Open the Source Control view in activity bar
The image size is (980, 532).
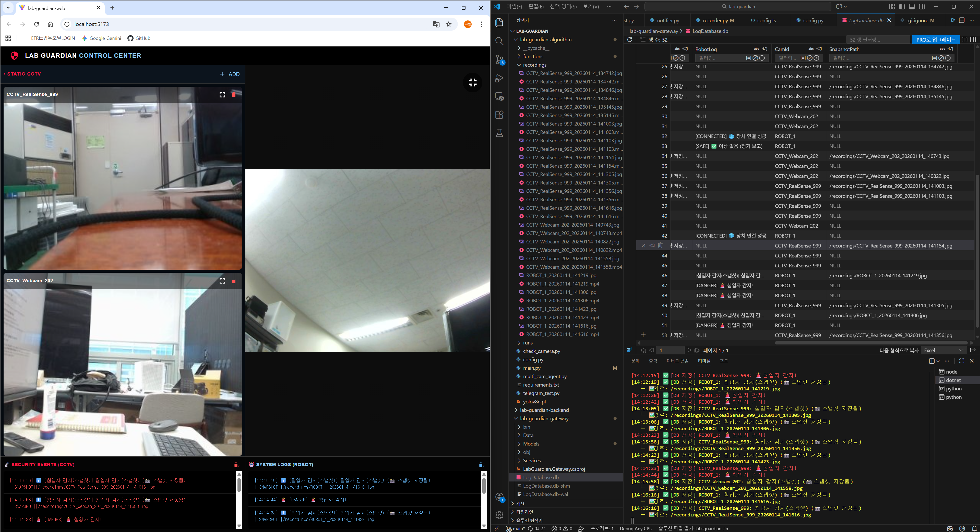pyautogui.click(x=499, y=60)
